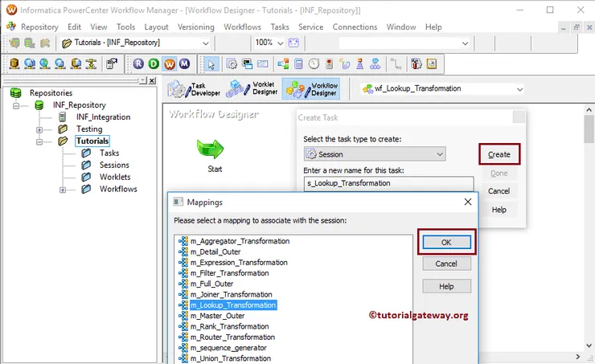Screen dimensions: 595x364
Task: Launch Repository Manager with the R icon
Action: coord(138,63)
